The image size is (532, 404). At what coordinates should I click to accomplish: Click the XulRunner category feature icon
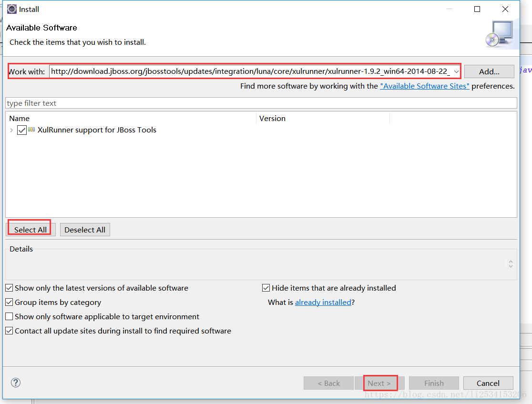31,130
